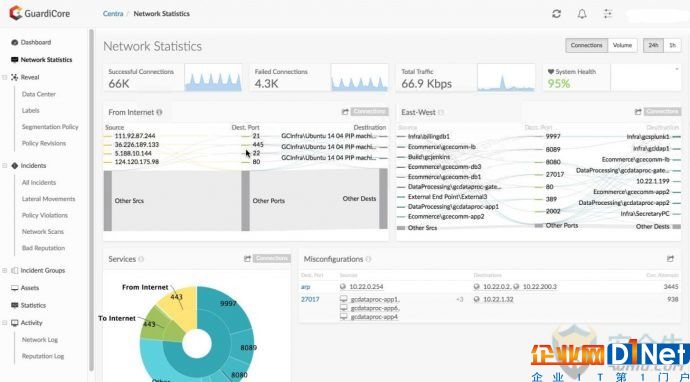The image size is (690, 382).
Task: Click the Dashboard icon in sidebar
Action: [15, 42]
